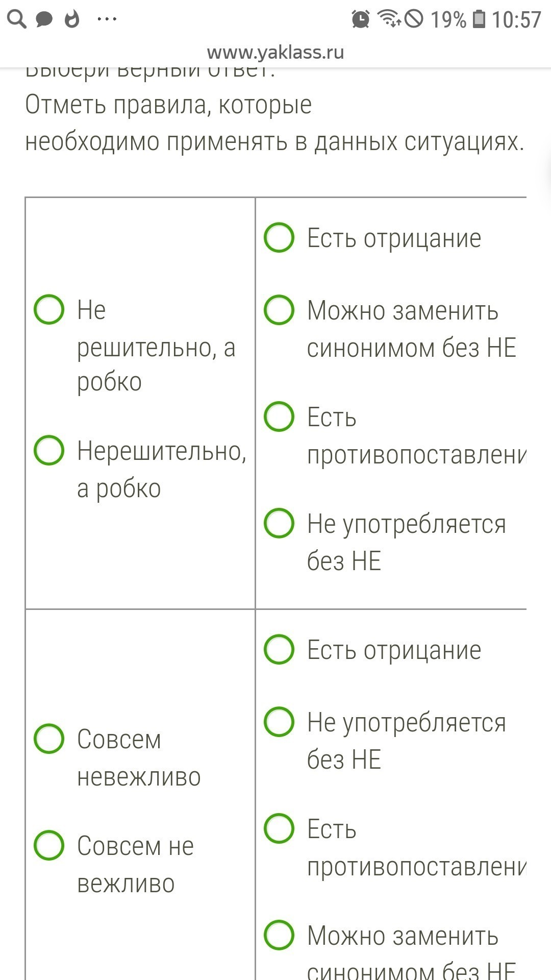Choose "Совсем невежливо" radio button
551x980 pixels.
[49, 739]
